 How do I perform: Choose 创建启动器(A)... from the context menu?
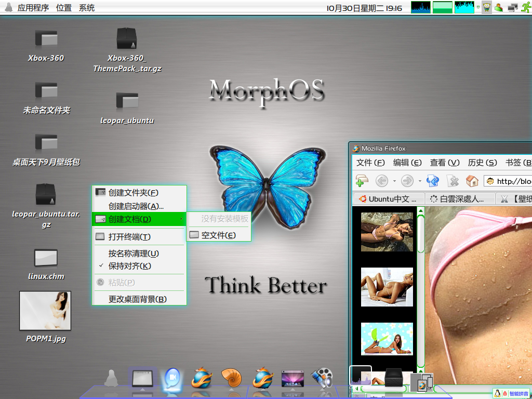(x=139, y=206)
